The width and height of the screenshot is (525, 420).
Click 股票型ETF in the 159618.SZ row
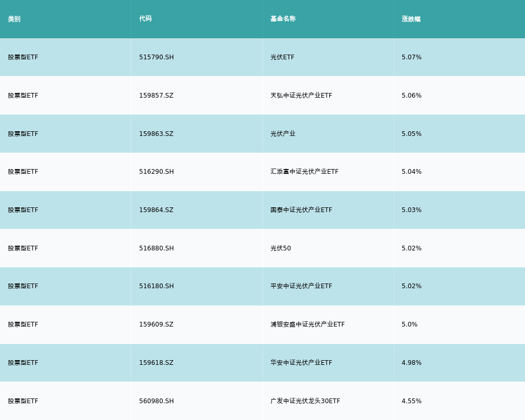(x=23, y=363)
